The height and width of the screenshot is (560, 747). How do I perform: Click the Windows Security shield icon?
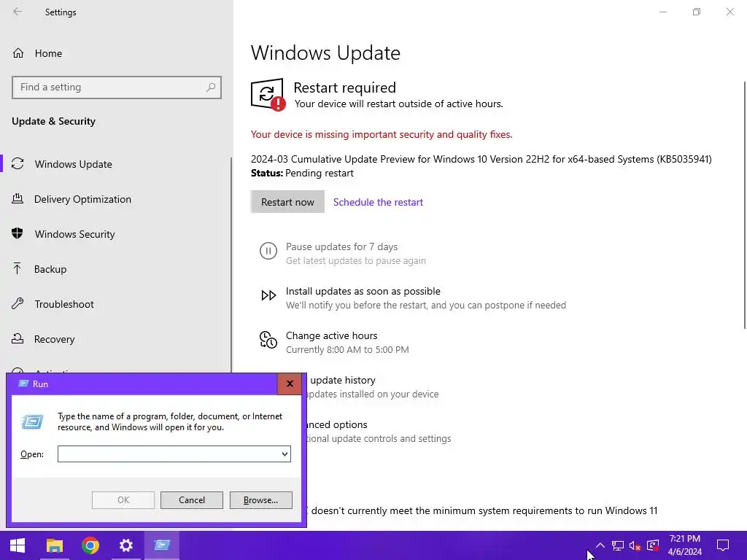(x=18, y=233)
